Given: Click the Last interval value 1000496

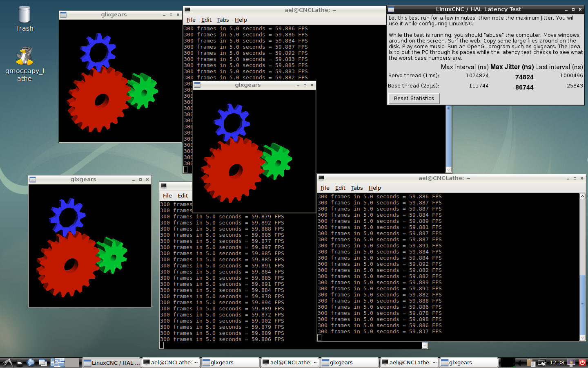Looking at the screenshot, I should 571,76.
